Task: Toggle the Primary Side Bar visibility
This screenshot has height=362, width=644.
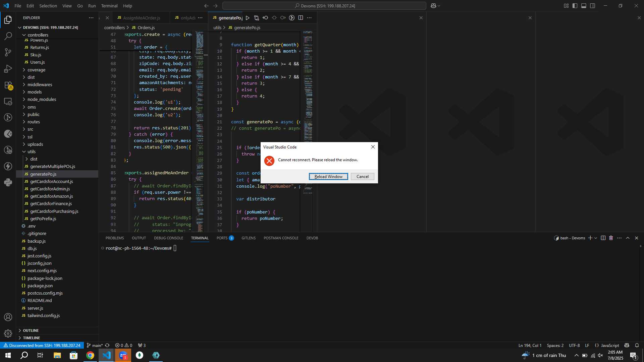Action: click(x=575, y=6)
